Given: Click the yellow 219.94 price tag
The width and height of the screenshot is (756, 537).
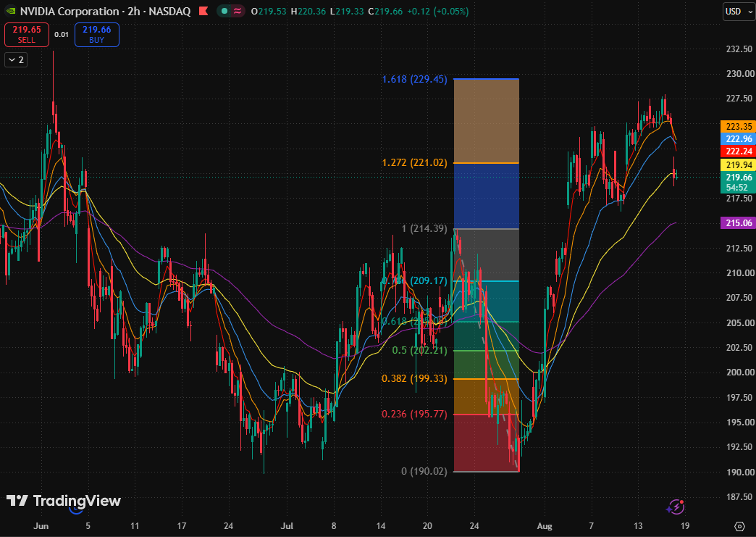Looking at the screenshot, I should (x=738, y=165).
